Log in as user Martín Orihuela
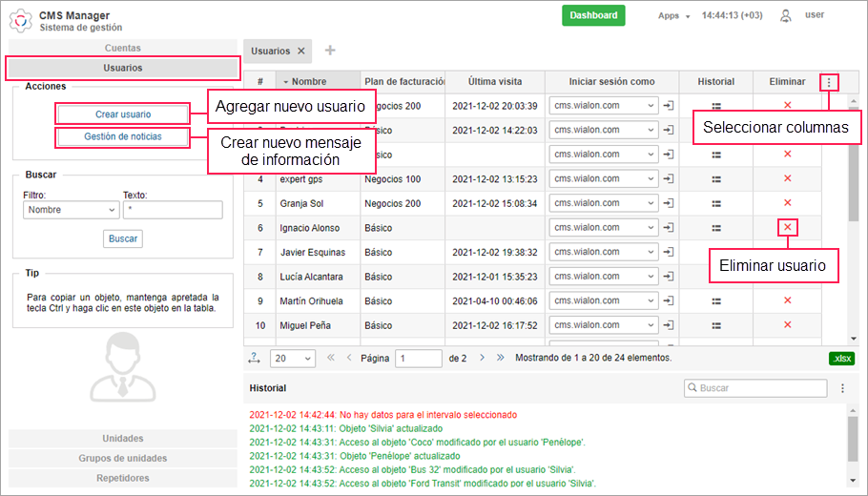 tap(669, 300)
